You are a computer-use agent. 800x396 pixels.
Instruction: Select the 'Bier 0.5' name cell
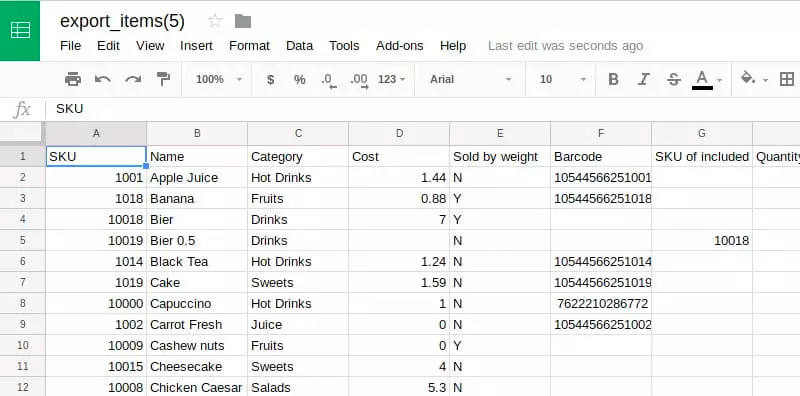197,240
